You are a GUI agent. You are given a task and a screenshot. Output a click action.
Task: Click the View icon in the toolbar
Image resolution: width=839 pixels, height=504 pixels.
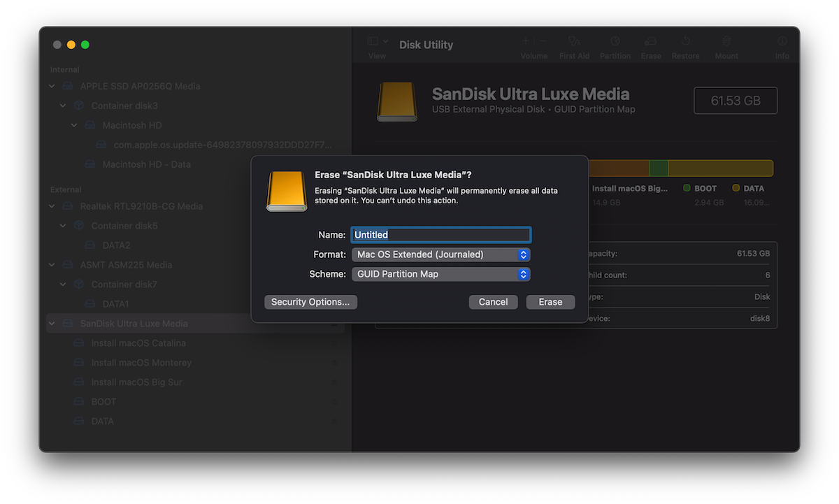(371, 42)
